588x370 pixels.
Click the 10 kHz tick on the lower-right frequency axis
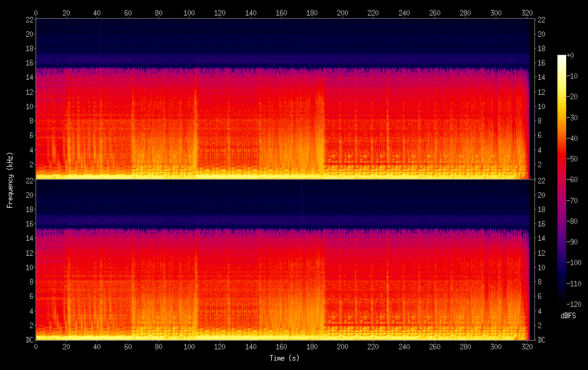(x=541, y=267)
